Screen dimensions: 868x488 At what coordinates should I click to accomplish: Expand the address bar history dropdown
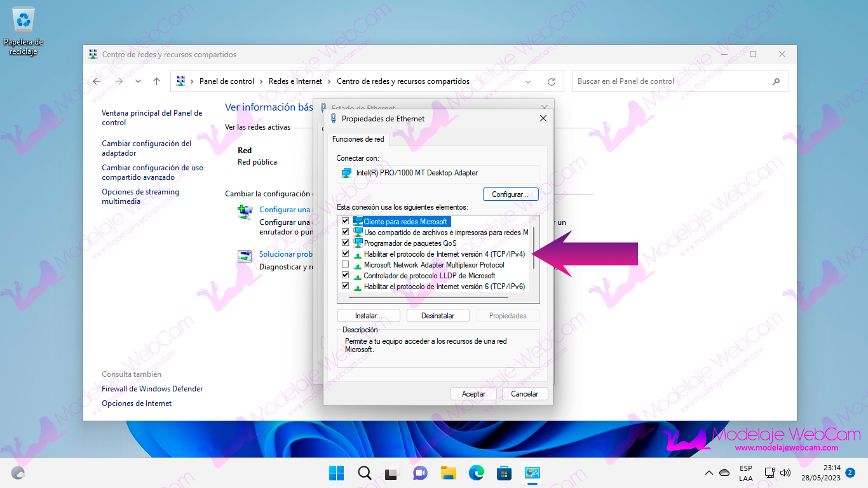coord(528,82)
